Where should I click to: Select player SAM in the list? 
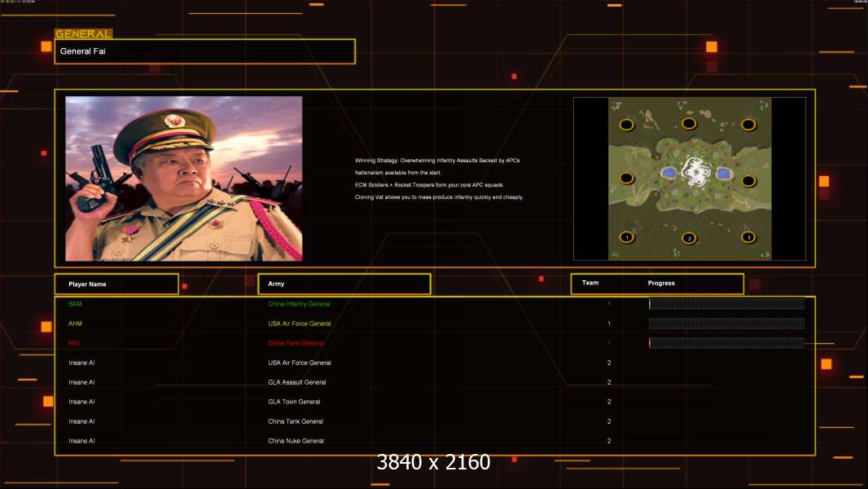tap(75, 304)
